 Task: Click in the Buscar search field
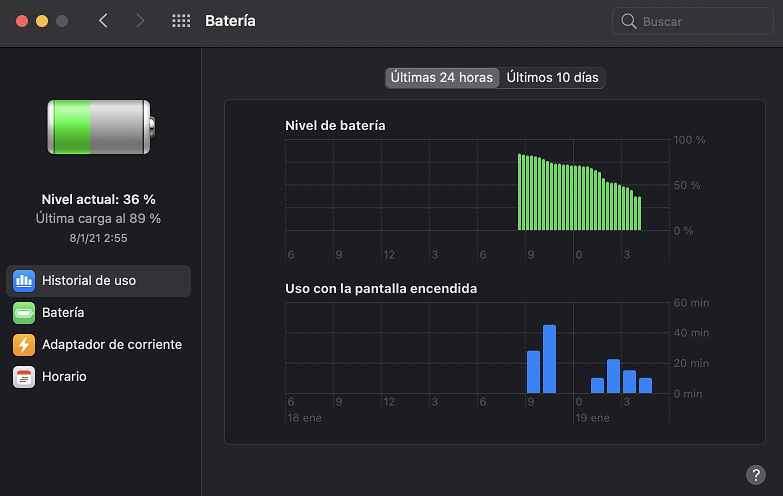tap(700, 21)
